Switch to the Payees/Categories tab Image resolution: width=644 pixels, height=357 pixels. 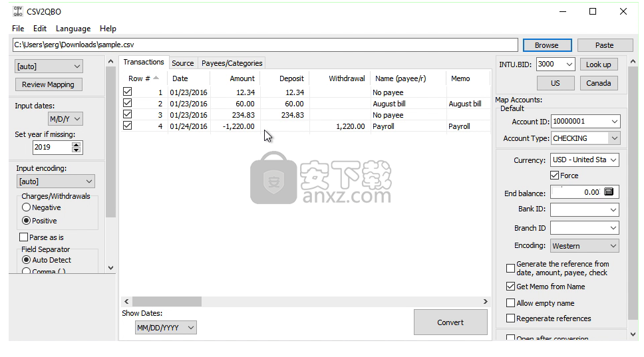click(x=232, y=63)
